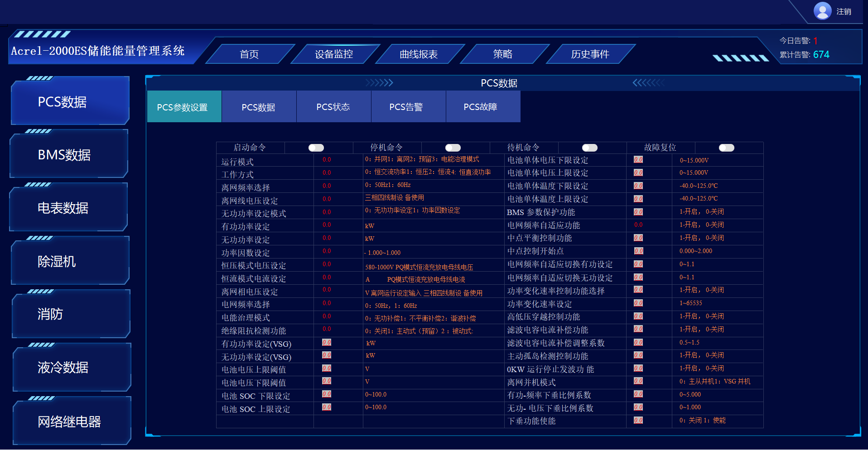Open 消防 in the left sidebar

pos(71,315)
